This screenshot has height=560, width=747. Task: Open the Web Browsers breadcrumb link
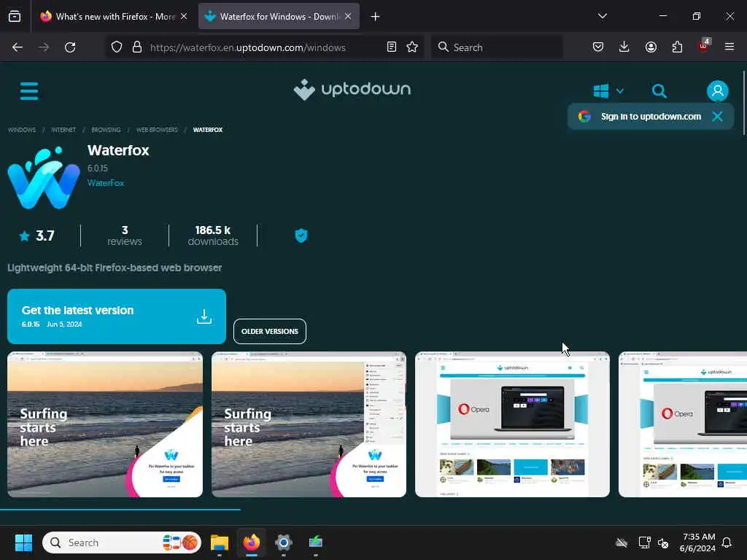point(157,130)
